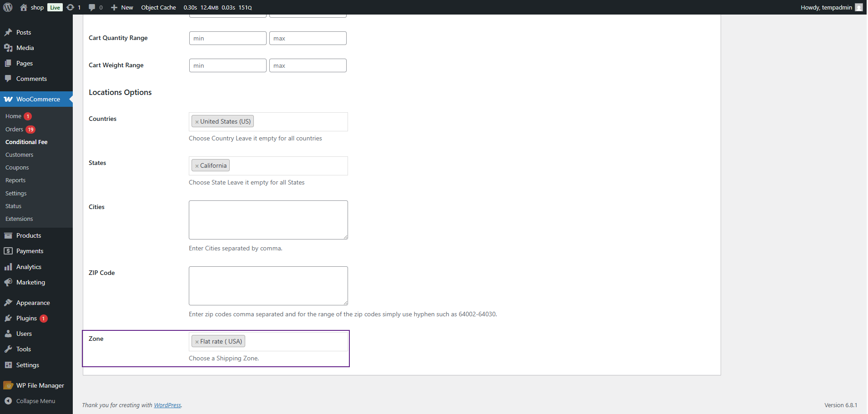Screen dimensions: 868x414
Task: Open Home under WooCommerce
Action: (x=13, y=116)
